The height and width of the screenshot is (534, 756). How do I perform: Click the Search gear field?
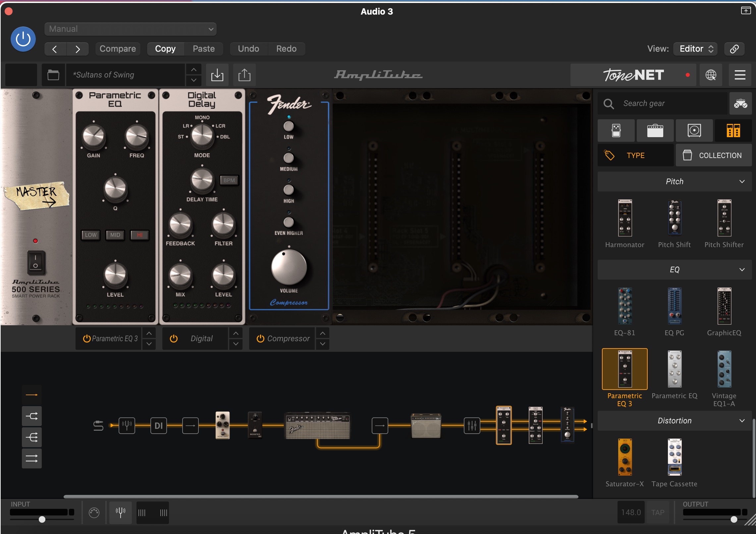[663, 104]
